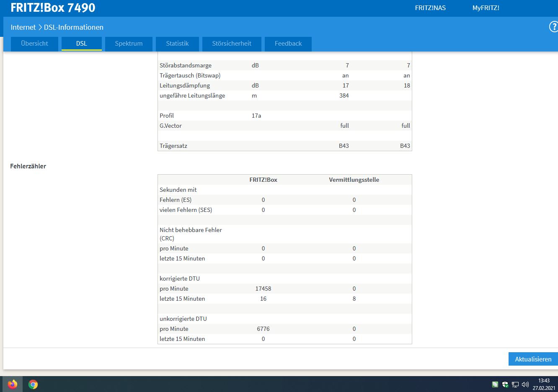Open the help question mark icon

point(553,27)
